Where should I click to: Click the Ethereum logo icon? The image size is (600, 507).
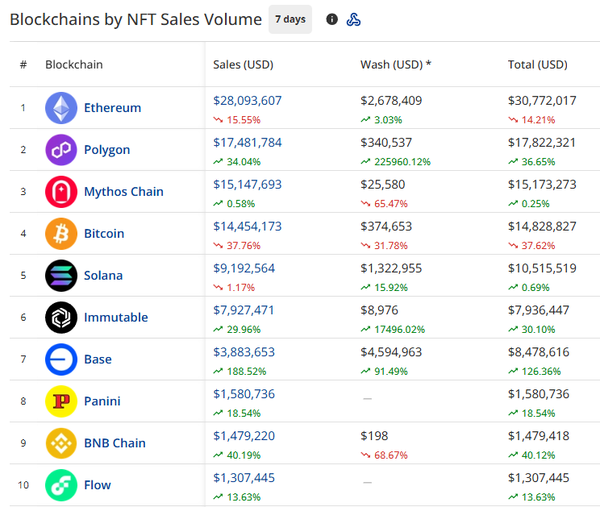[x=61, y=108]
